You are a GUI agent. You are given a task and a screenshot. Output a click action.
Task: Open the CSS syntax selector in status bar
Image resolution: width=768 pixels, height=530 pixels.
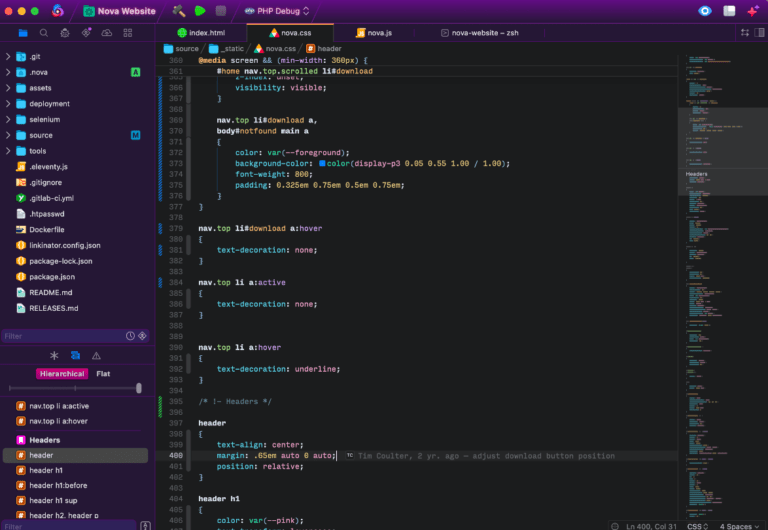coord(697,525)
